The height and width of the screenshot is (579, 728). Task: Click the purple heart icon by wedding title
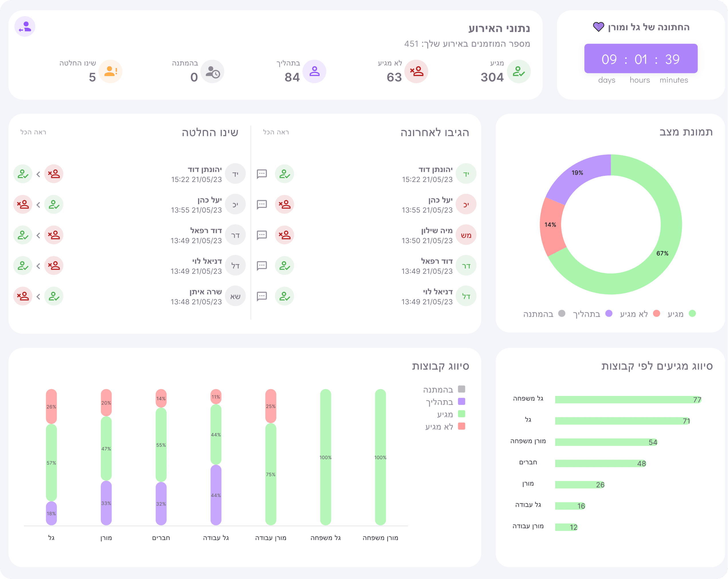[x=598, y=27]
